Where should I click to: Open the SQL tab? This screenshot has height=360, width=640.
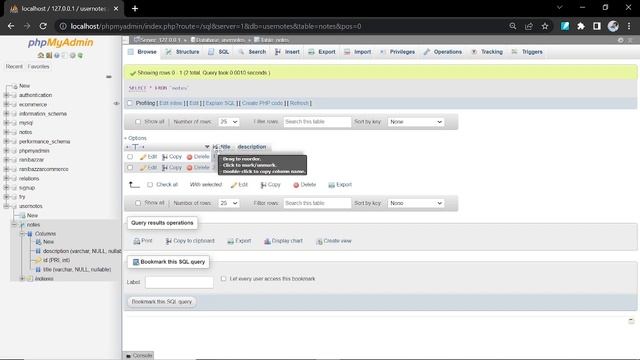point(219,52)
